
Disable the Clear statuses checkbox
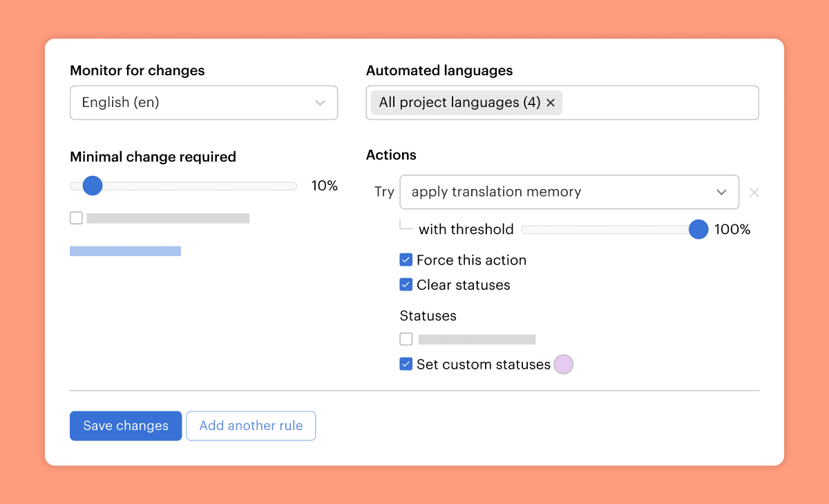(406, 285)
